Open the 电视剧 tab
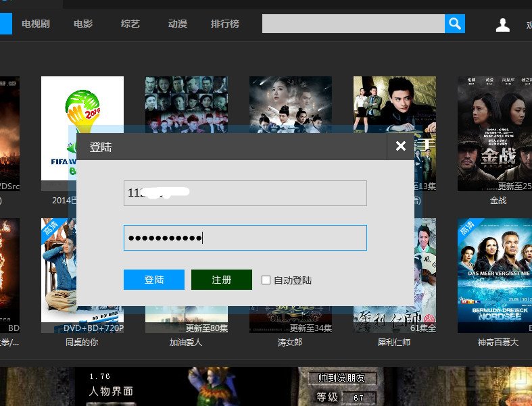Image resolution: width=532 pixels, height=406 pixels. point(36,24)
